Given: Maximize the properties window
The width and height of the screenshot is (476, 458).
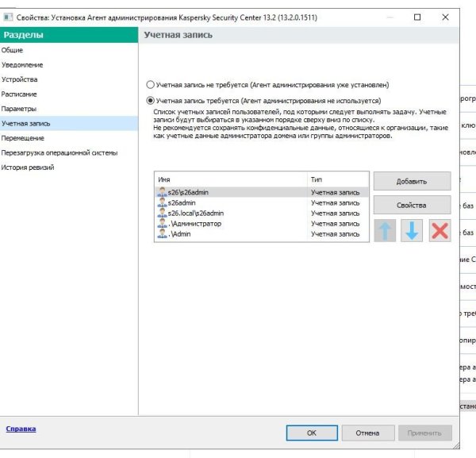Looking at the screenshot, I should pyautogui.click(x=417, y=17).
